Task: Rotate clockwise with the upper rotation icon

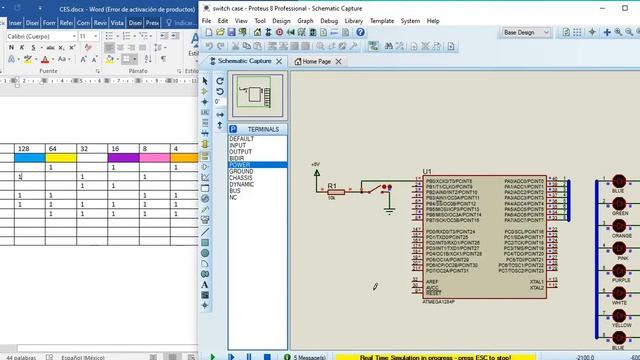Action: click(x=220, y=81)
